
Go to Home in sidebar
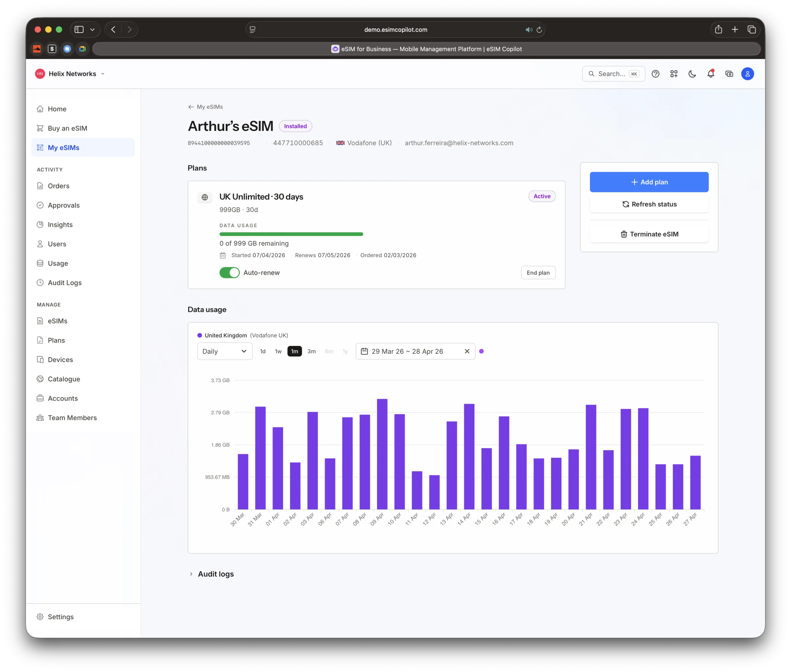83,109
